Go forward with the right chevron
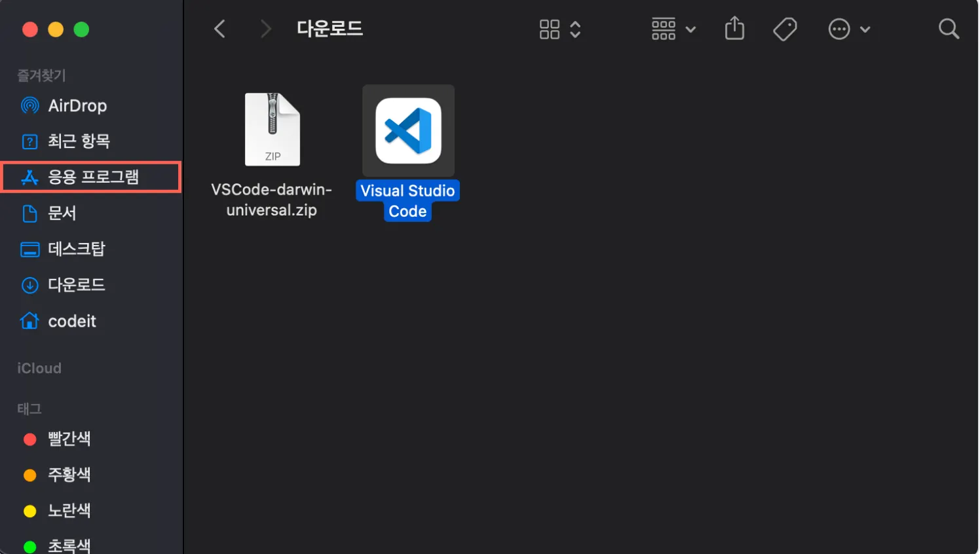980x554 pixels. click(265, 29)
